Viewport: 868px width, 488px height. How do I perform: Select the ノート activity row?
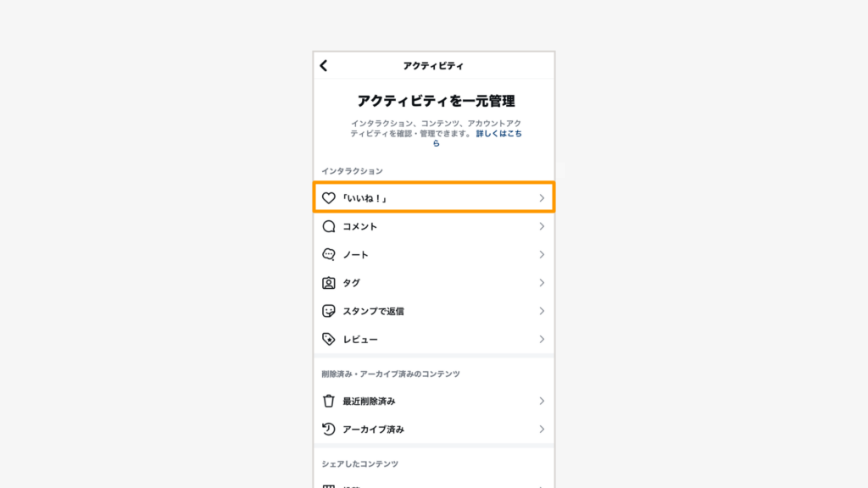point(433,254)
